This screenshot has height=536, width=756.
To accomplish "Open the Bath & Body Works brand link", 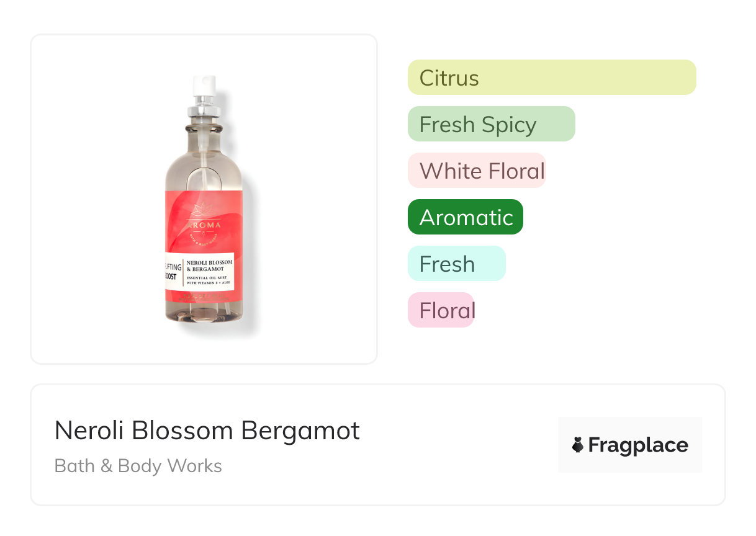I will click(x=138, y=466).
